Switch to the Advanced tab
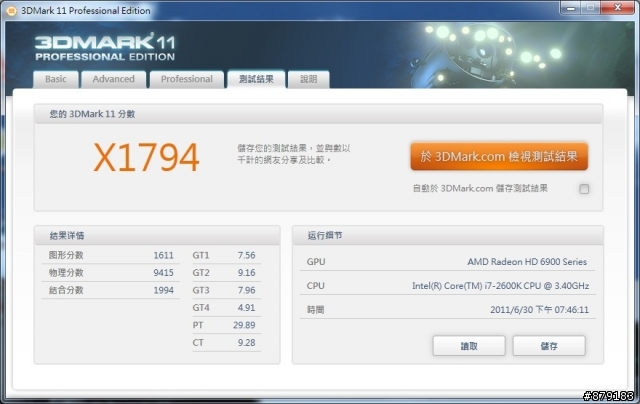This screenshot has width=640, height=404. pos(113,79)
